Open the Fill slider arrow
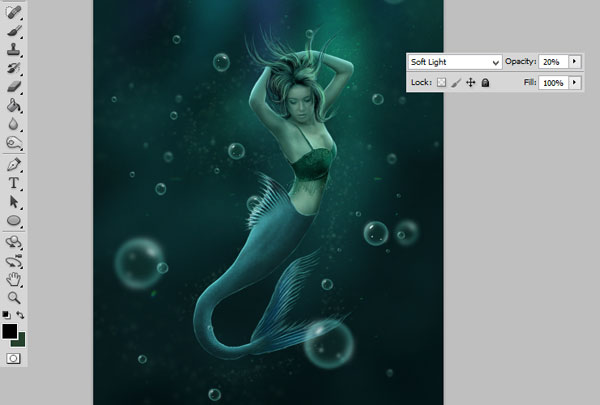This screenshot has width=600, height=405. [x=574, y=83]
